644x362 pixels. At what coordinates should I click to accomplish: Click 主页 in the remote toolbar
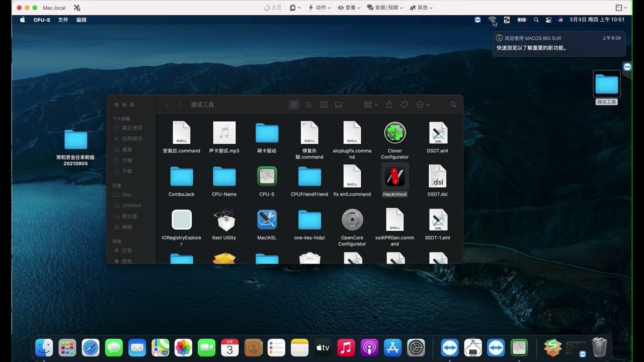pyautogui.click(x=273, y=8)
